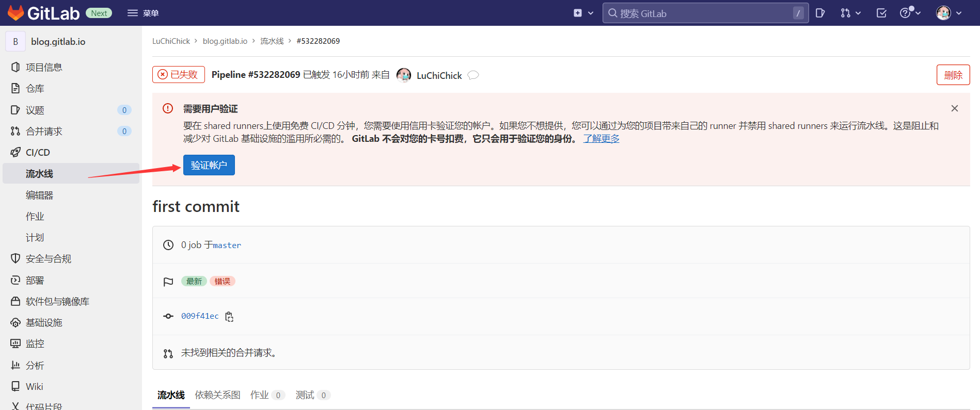Click the blog.gitlab.io breadcrumb link
Image resolution: width=980 pixels, height=410 pixels.
coord(225,41)
